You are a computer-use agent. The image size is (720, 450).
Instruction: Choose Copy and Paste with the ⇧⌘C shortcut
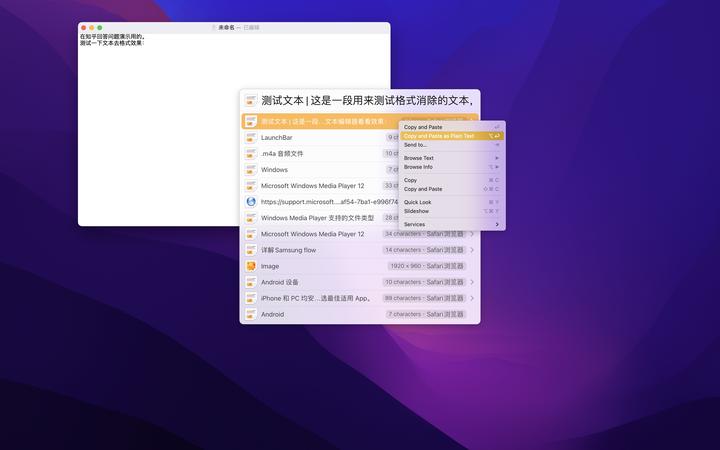[452, 189]
